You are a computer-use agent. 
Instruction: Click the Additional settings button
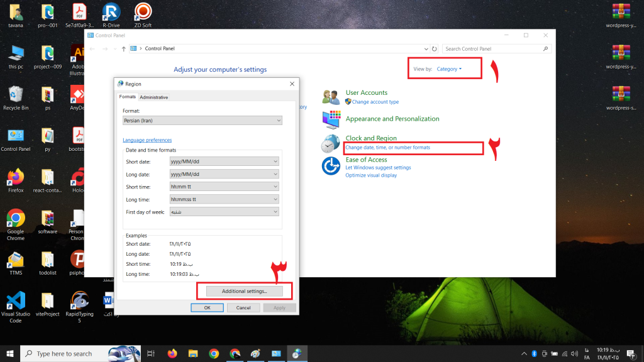pos(245,291)
